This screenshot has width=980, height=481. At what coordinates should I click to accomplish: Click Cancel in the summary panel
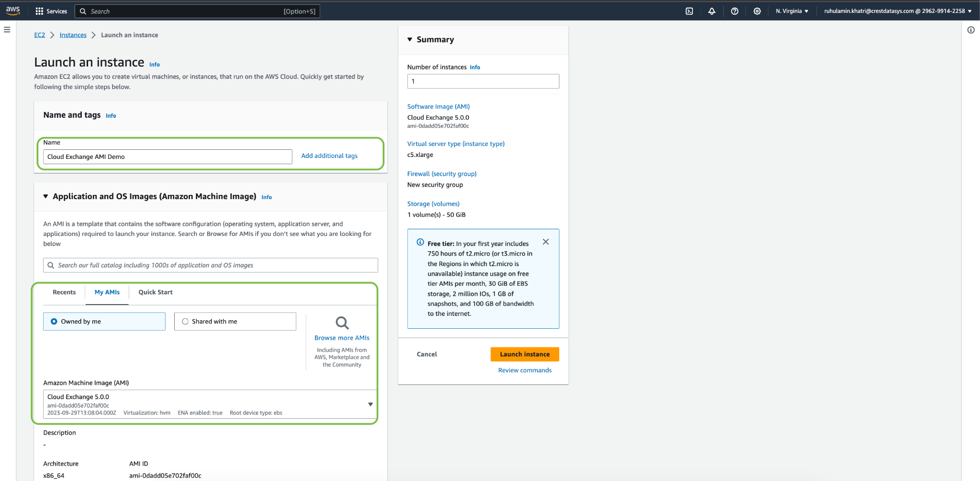427,354
